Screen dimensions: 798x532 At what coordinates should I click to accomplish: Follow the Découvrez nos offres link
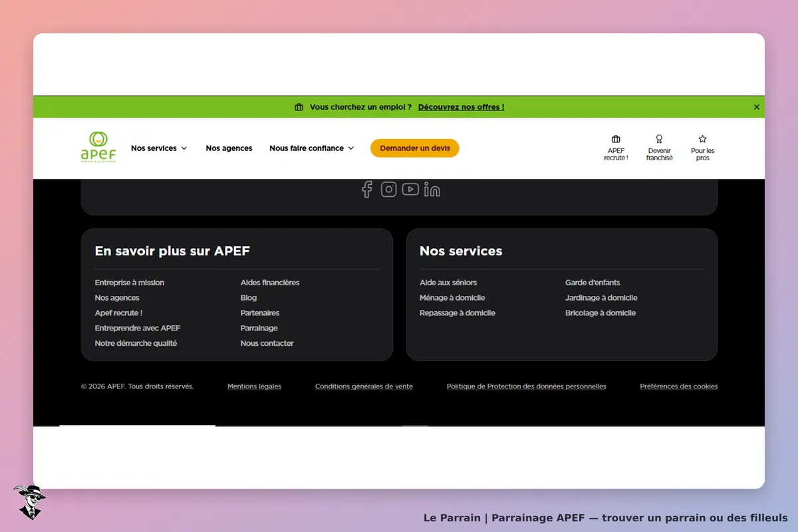tap(461, 107)
